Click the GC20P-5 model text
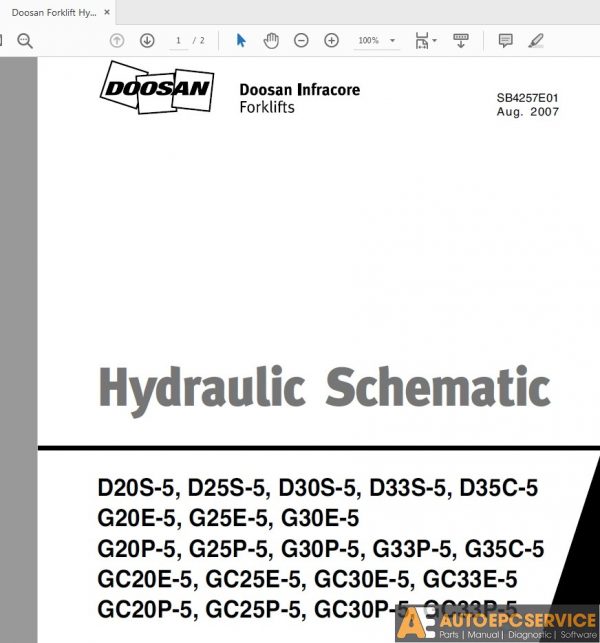The height and width of the screenshot is (643, 600). tap(145, 609)
